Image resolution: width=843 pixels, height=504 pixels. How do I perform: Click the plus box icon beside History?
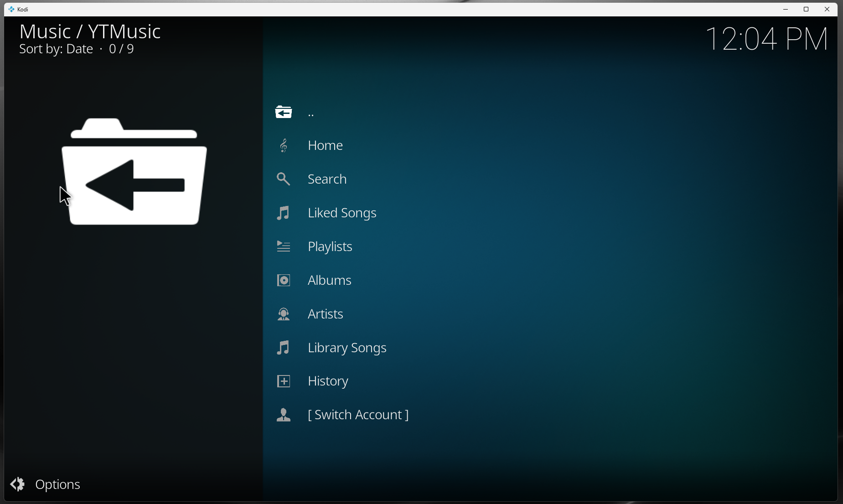point(284,381)
